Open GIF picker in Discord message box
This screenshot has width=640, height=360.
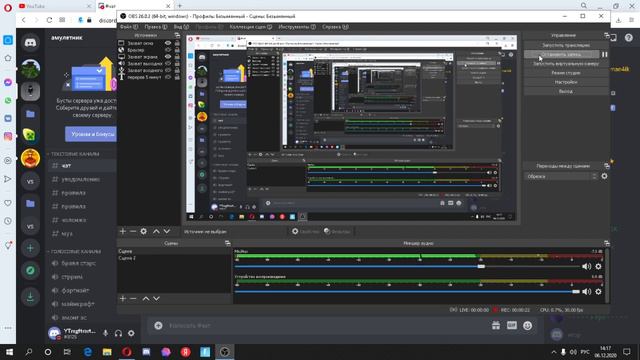512,326
